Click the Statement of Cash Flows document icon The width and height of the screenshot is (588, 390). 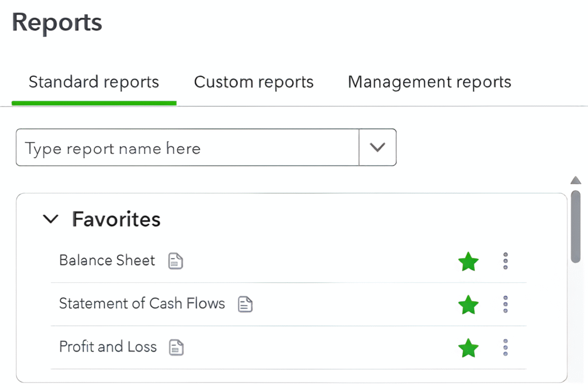[245, 305]
